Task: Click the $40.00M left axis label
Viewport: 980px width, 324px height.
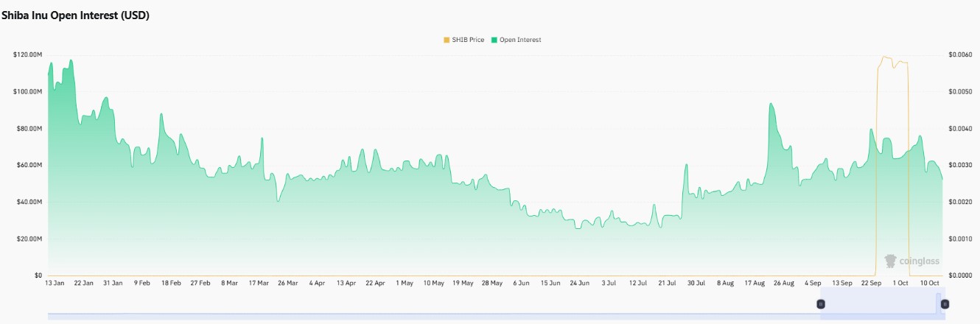Action: [x=29, y=202]
